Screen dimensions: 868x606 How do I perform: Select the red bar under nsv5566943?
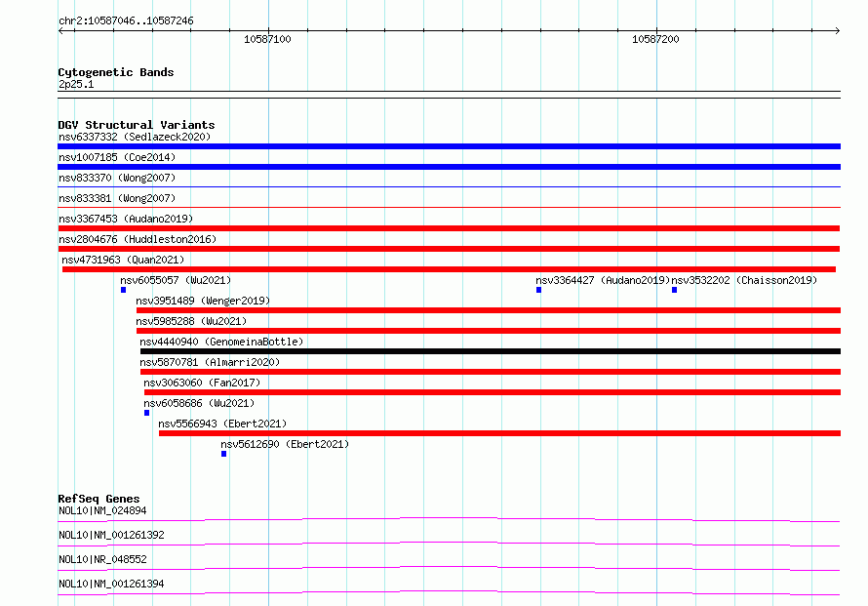pyautogui.click(x=500, y=433)
